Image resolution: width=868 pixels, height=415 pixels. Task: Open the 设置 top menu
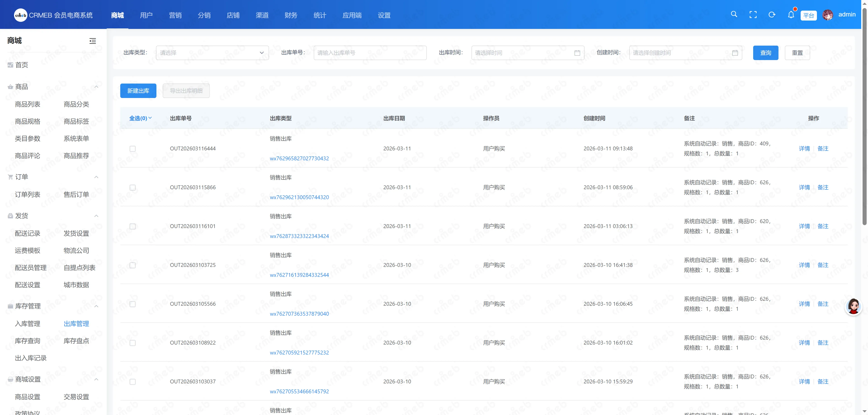pos(384,15)
